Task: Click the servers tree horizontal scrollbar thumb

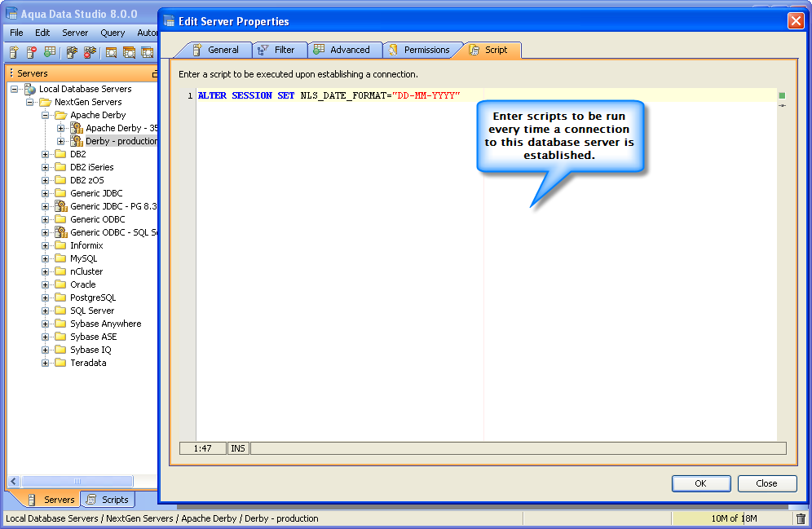Action: click(77, 482)
